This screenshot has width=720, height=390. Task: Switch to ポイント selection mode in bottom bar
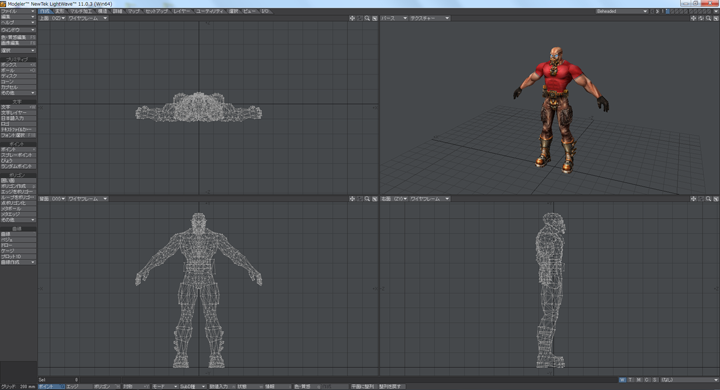51,387
